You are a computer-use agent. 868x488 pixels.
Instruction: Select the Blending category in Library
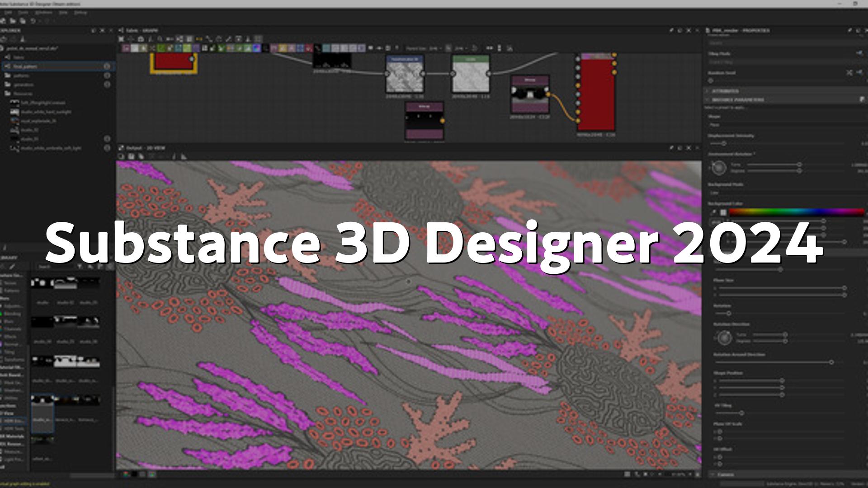click(x=13, y=314)
